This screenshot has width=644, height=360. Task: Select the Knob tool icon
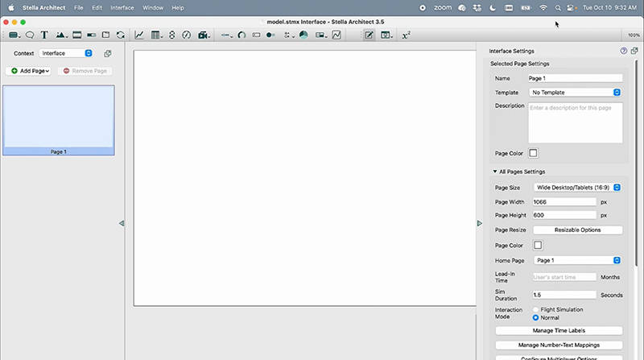242,35
